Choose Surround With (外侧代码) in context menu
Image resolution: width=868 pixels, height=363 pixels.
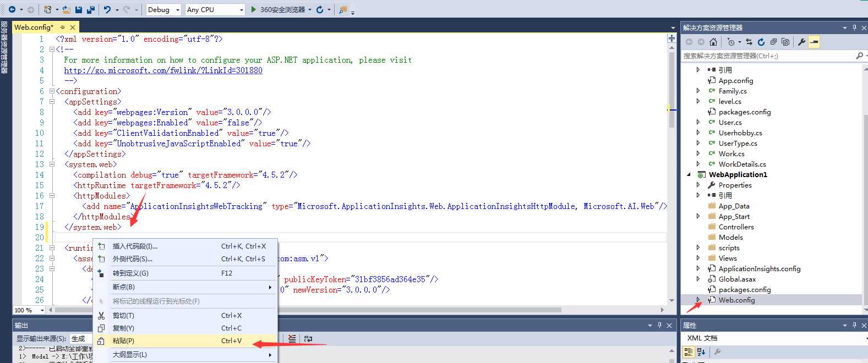click(x=185, y=259)
